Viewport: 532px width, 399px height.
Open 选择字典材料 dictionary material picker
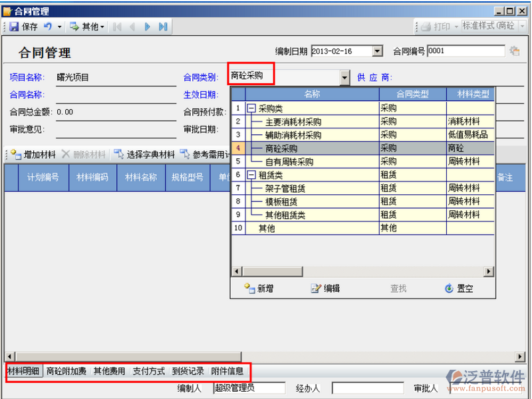point(144,154)
